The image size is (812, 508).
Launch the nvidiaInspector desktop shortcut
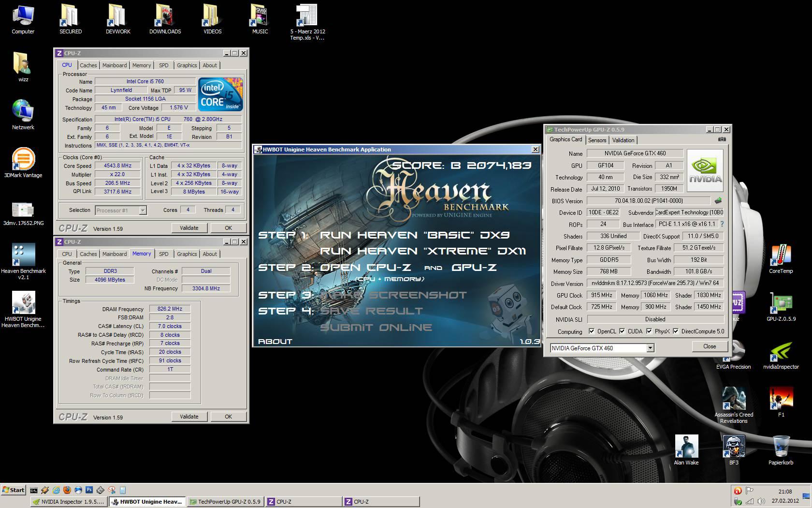(781, 355)
